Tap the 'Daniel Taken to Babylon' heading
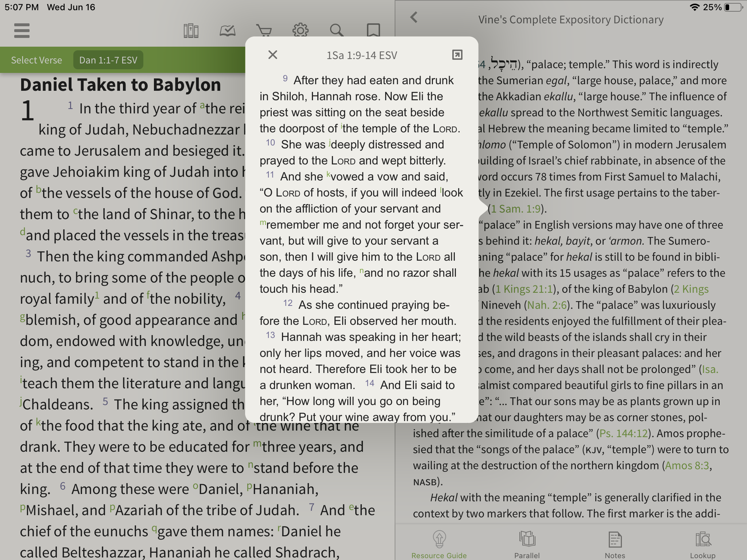Screen dimensions: 747x560 [120, 85]
